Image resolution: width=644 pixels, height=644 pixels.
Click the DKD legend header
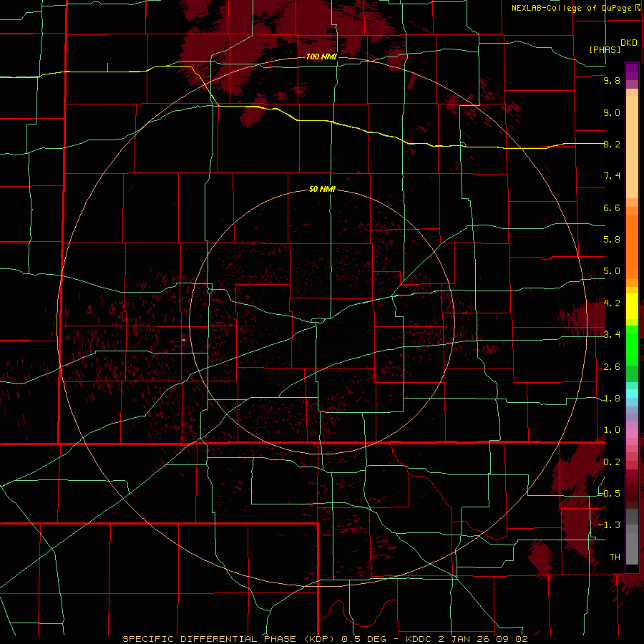[x=628, y=43]
